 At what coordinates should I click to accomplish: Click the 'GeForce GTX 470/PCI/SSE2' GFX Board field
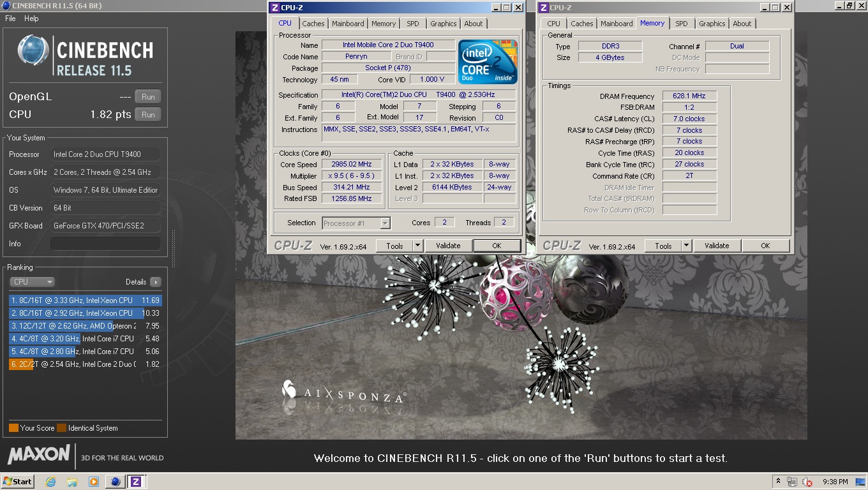[105, 226]
